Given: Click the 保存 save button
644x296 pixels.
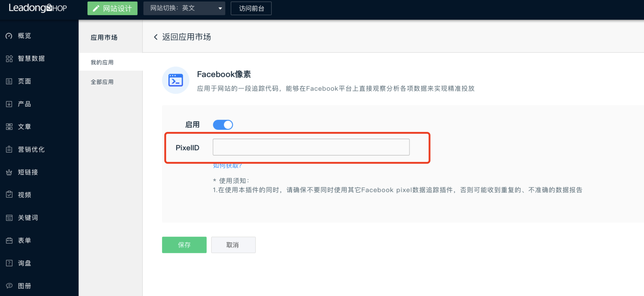Looking at the screenshot, I should pyautogui.click(x=184, y=245).
